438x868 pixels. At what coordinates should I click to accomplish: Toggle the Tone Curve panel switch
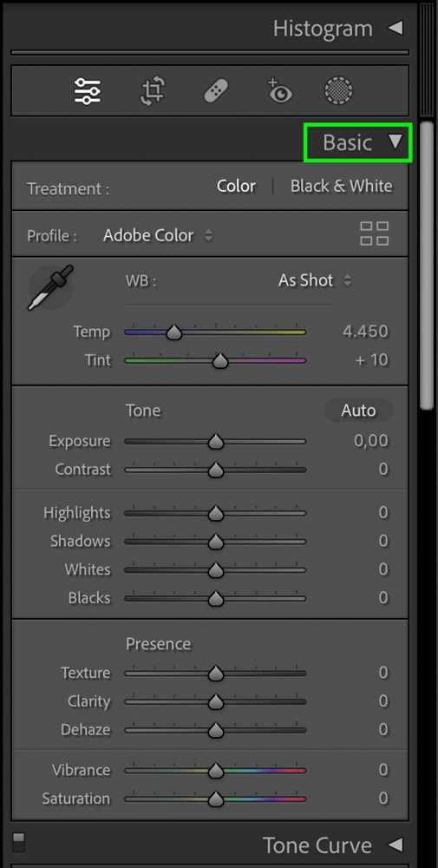point(19,842)
